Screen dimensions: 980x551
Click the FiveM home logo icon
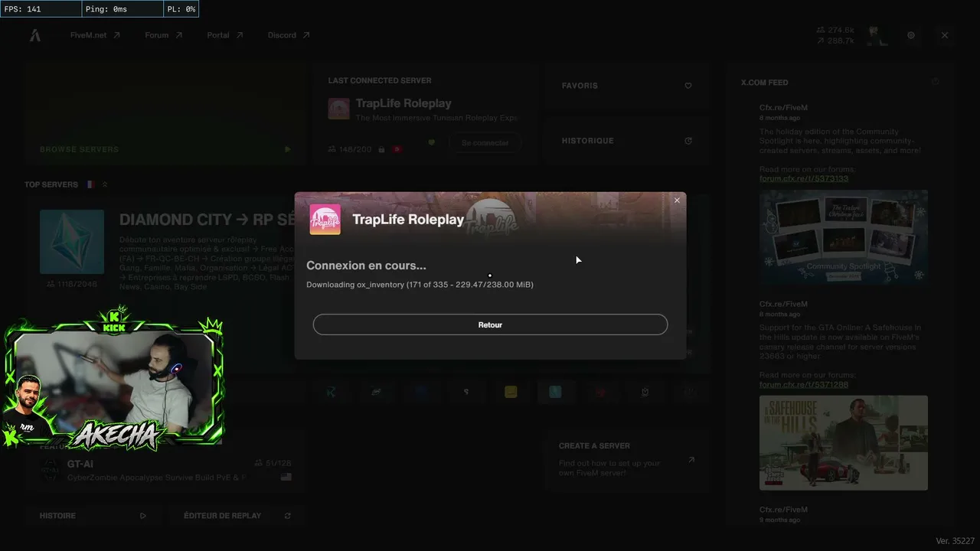35,35
